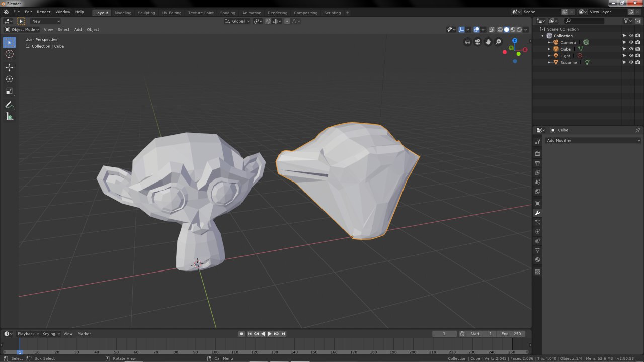Hide Cube in viewport via eye icon
Image resolution: width=644 pixels, height=362 pixels.
(631, 49)
